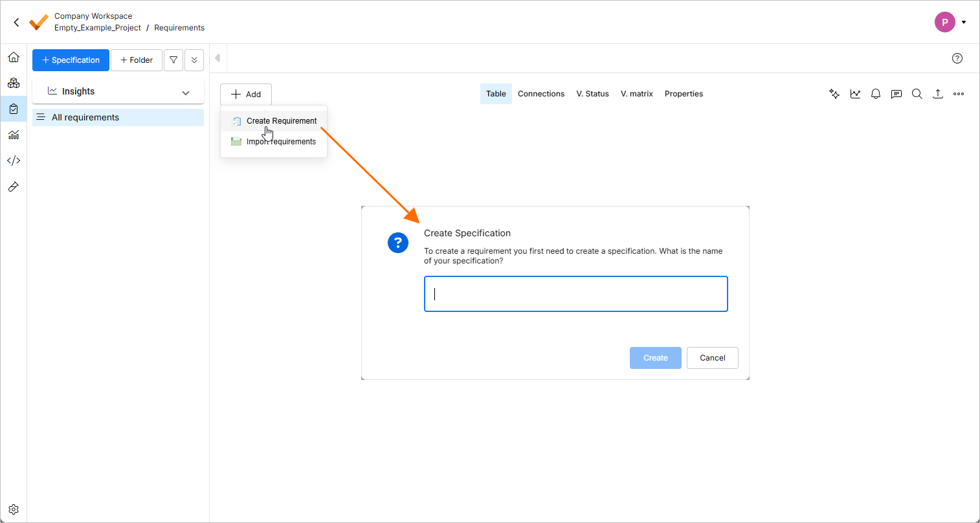Select All requirements in the tree
This screenshot has width=980, height=523.
[x=85, y=117]
